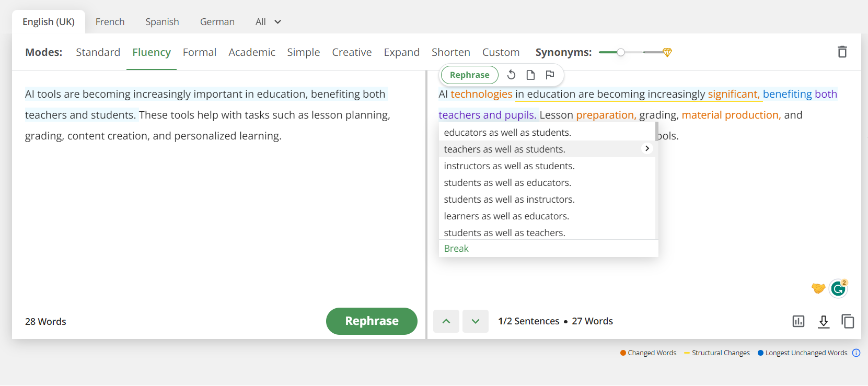The height and width of the screenshot is (386, 868).
Task: Click the handshake feedback icon
Action: pyautogui.click(x=818, y=288)
